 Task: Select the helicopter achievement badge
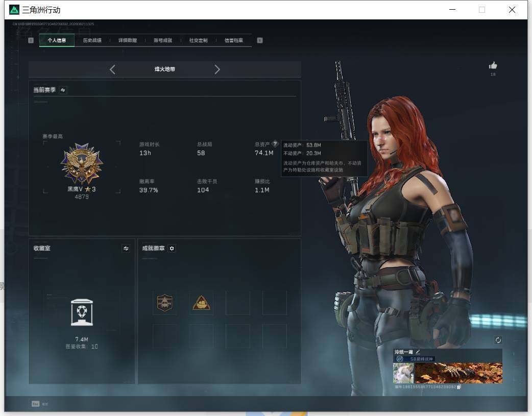[x=164, y=303]
